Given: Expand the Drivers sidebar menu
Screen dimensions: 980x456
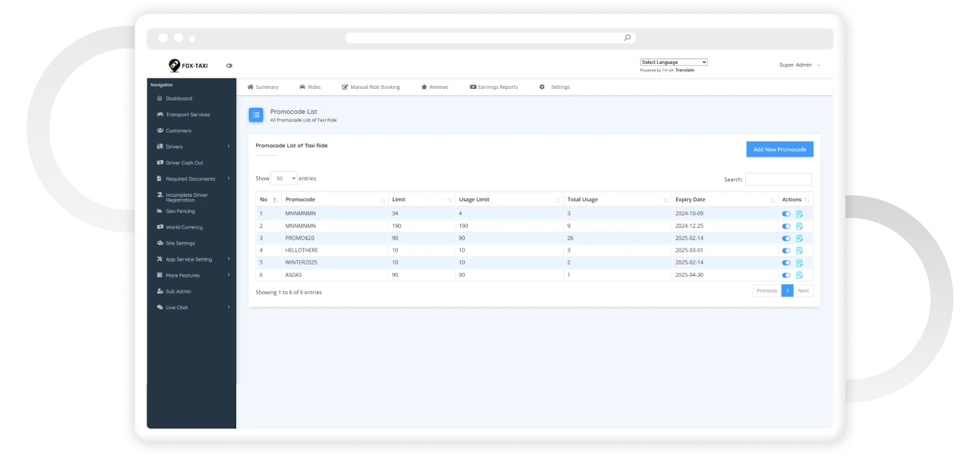Looking at the screenshot, I should pyautogui.click(x=192, y=147).
